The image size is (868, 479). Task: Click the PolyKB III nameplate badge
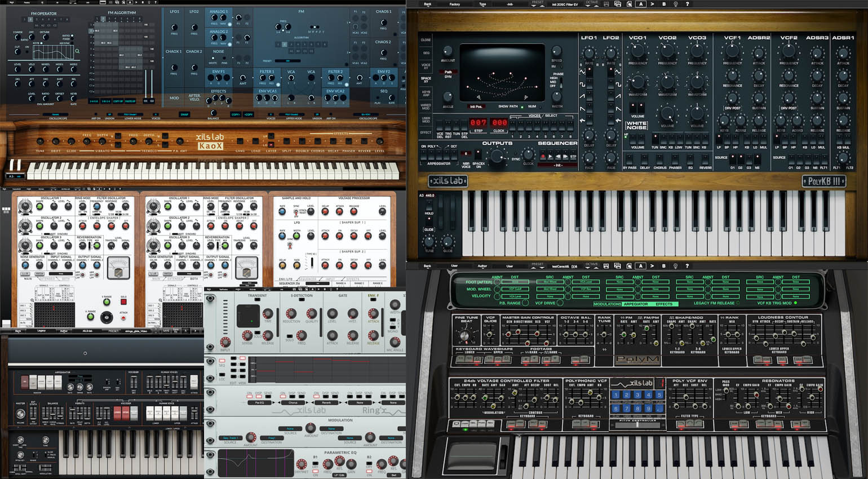pos(823,181)
